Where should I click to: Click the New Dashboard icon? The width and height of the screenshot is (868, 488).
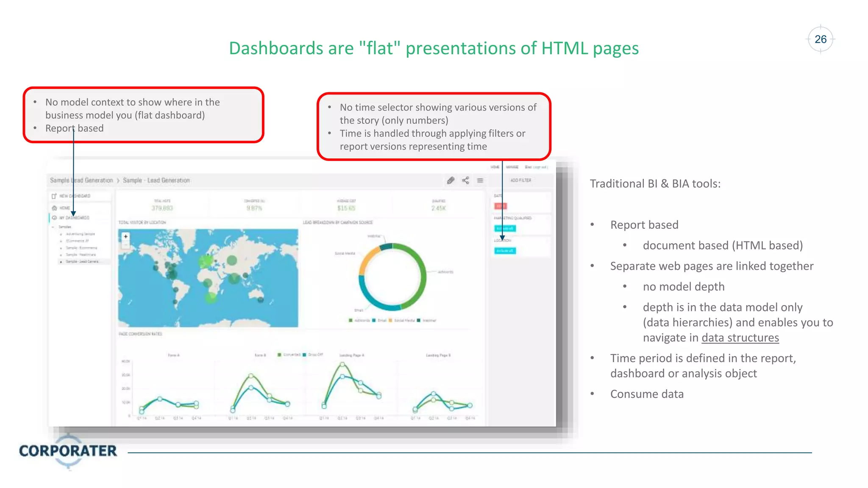[x=54, y=196]
